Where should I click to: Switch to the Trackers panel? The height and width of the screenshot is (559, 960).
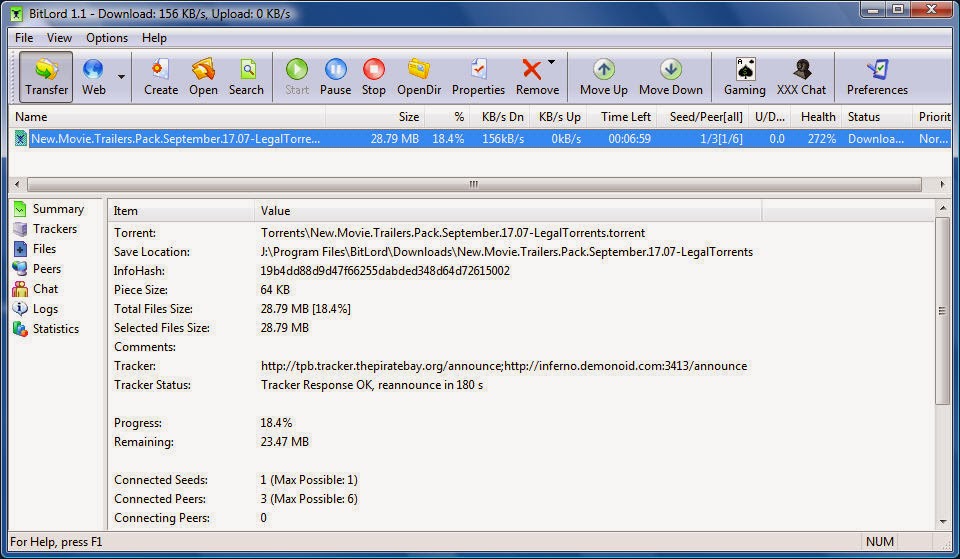point(45,229)
